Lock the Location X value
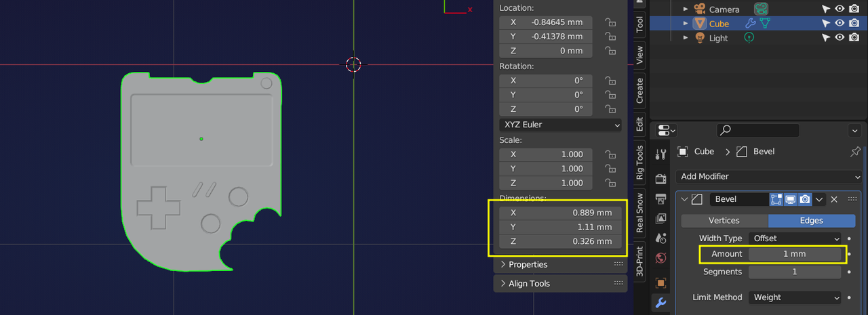868x315 pixels. pyautogui.click(x=610, y=22)
